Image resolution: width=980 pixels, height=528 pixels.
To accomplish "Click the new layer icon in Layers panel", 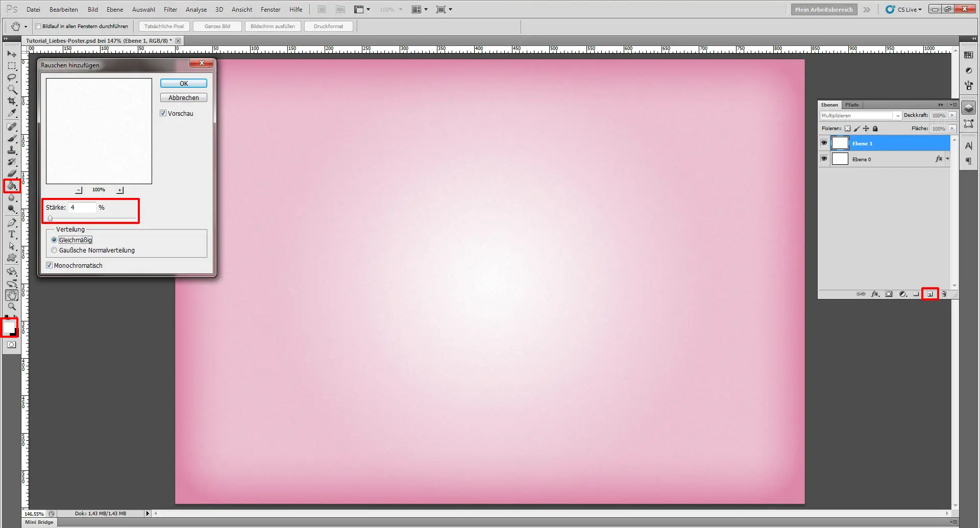I will pos(930,294).
